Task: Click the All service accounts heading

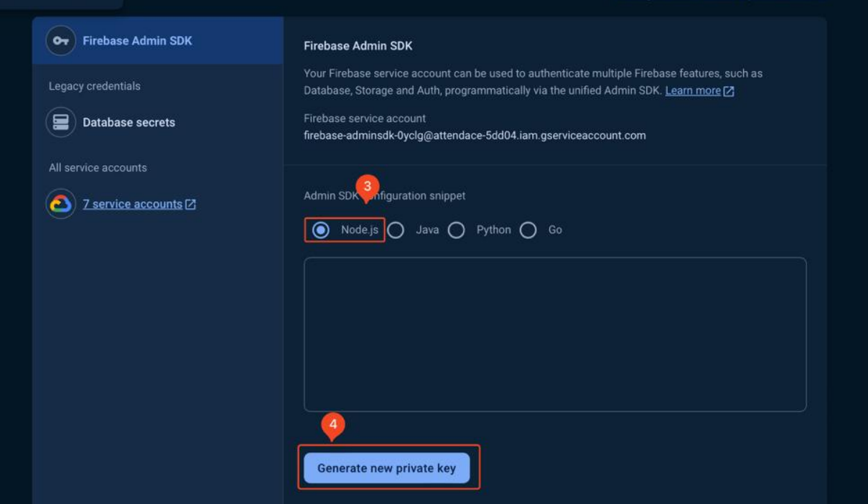Action: [x=98, y=167]
